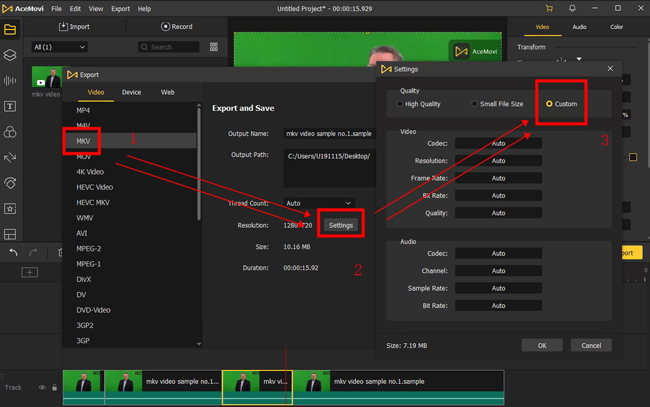Open the split-screen layout sidebar icon
The image size is (650, 407).
coord(10,234)
